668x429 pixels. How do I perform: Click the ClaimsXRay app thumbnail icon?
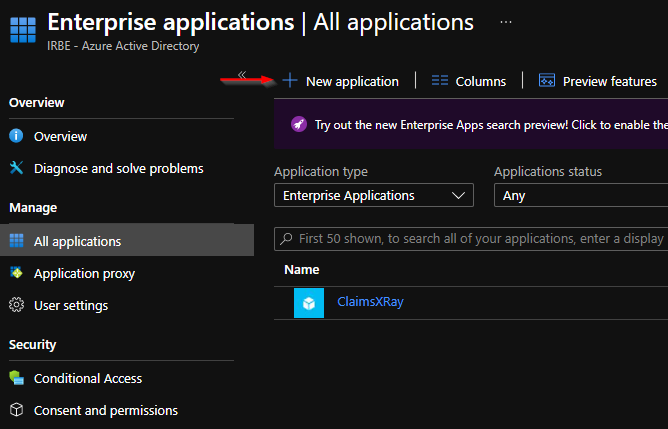coord(309,303)
